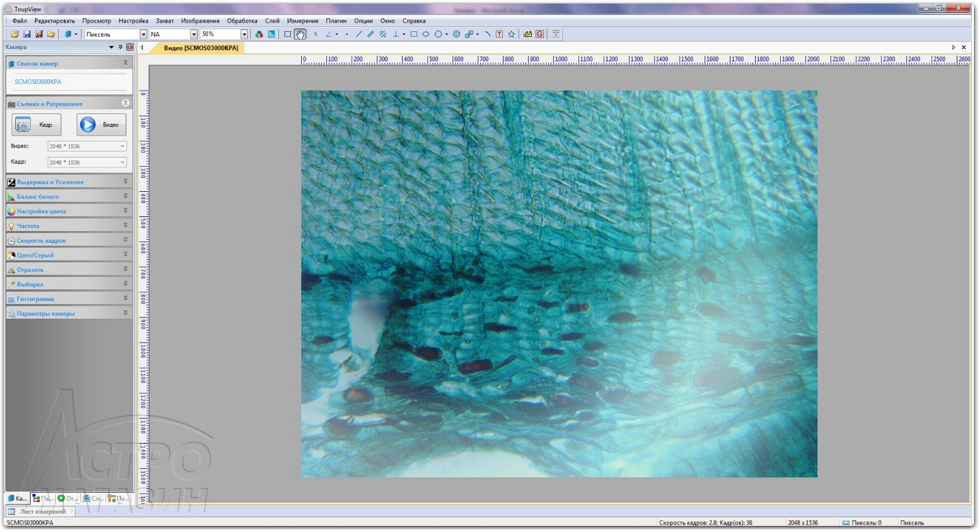Toggle pin on the Камера panel
The image size is (980, 532).
[120, 47]
